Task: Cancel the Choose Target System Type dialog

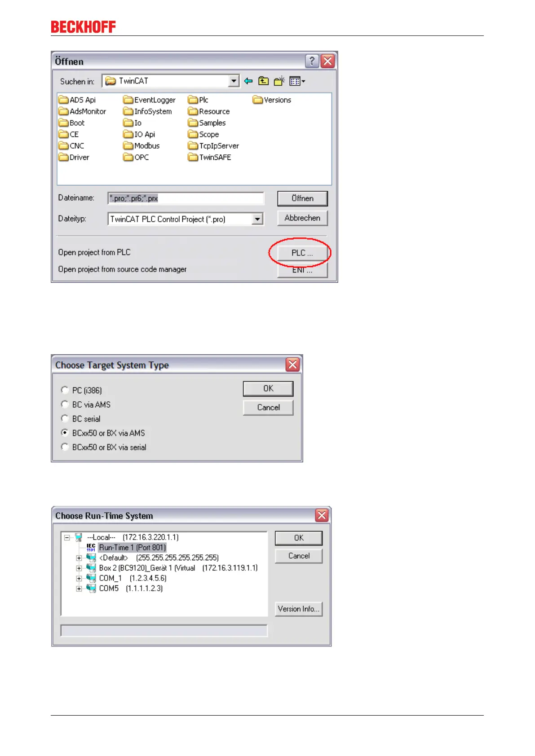Action: click(268, 408)
